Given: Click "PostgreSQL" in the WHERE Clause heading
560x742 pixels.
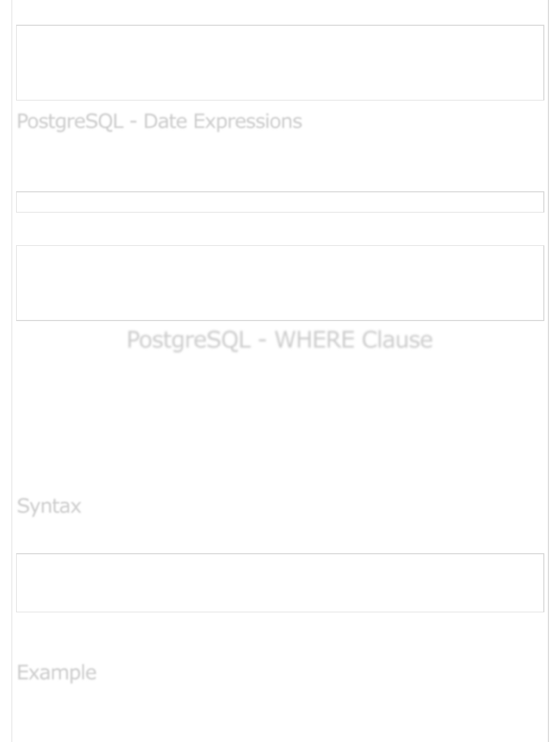Looking at the screenshot, I should point(188,340).
